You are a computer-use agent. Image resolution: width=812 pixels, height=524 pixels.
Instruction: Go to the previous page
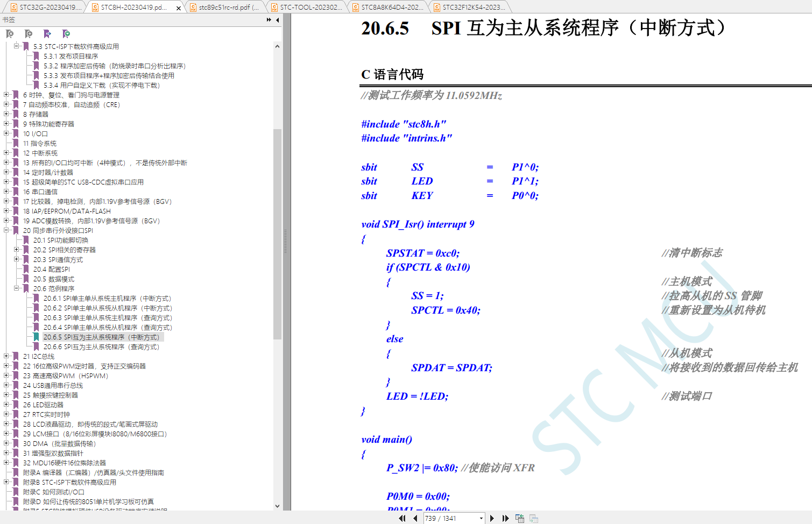[415, 518]
